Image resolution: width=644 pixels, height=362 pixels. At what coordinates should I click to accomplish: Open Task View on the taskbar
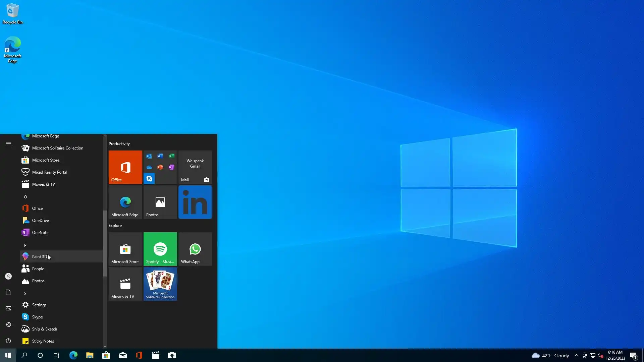(x=56, y=355)
